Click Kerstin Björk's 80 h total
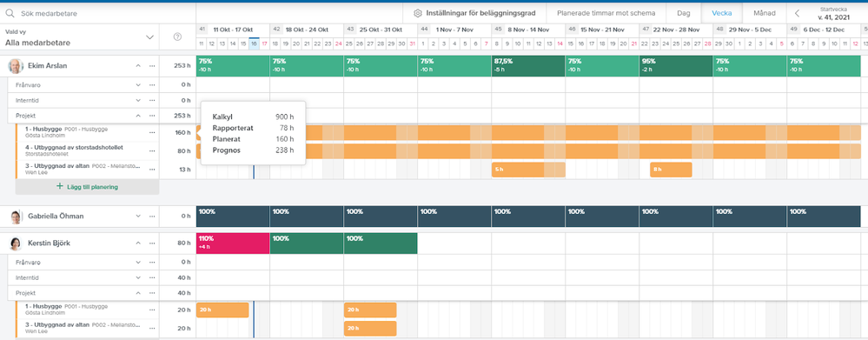868x340 pixels. (185, 243)
